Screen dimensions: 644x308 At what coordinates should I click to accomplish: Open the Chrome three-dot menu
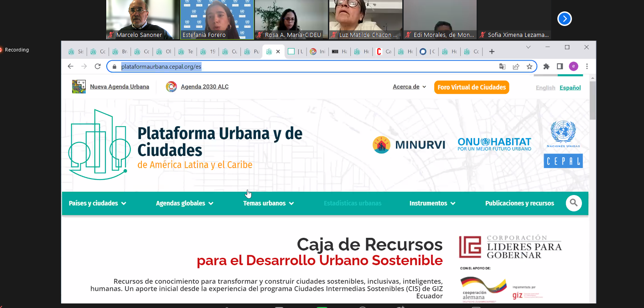tap(587, 67)
